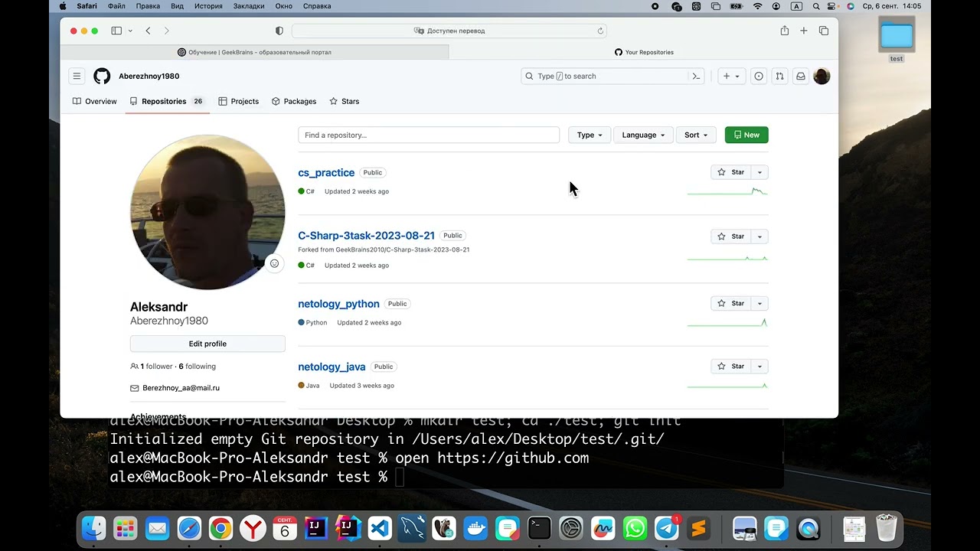The width and height of the screenshot is (980, 551).
Task: Show Safari tab overview
Action: tap(824, 31)
